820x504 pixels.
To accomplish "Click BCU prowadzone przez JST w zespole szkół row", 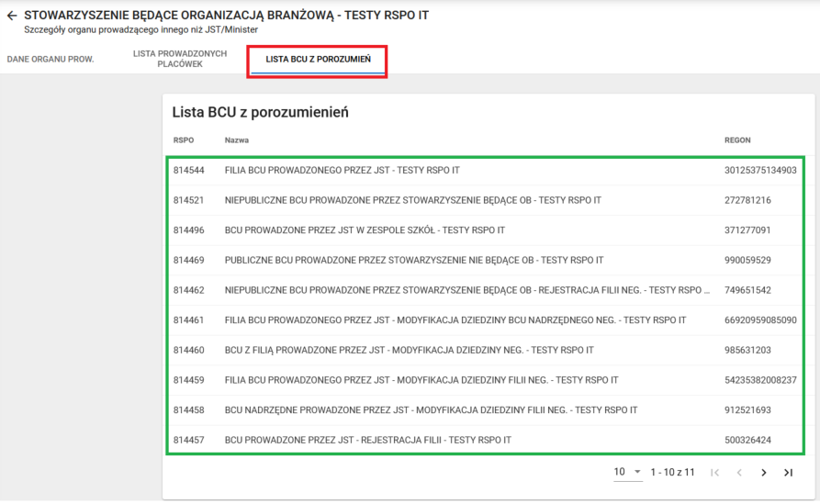I will tap(365, 230).
